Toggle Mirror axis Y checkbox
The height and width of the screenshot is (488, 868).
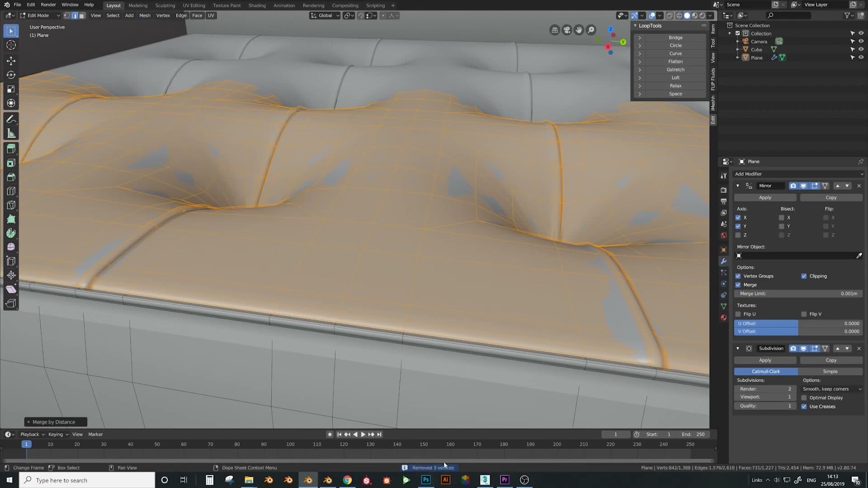pyautogui.click(x=738, y=226)
